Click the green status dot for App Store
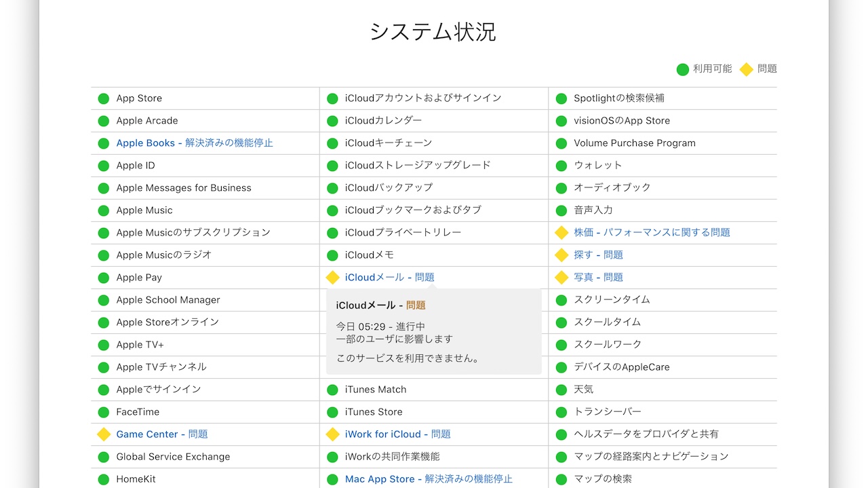 (104, 98)
